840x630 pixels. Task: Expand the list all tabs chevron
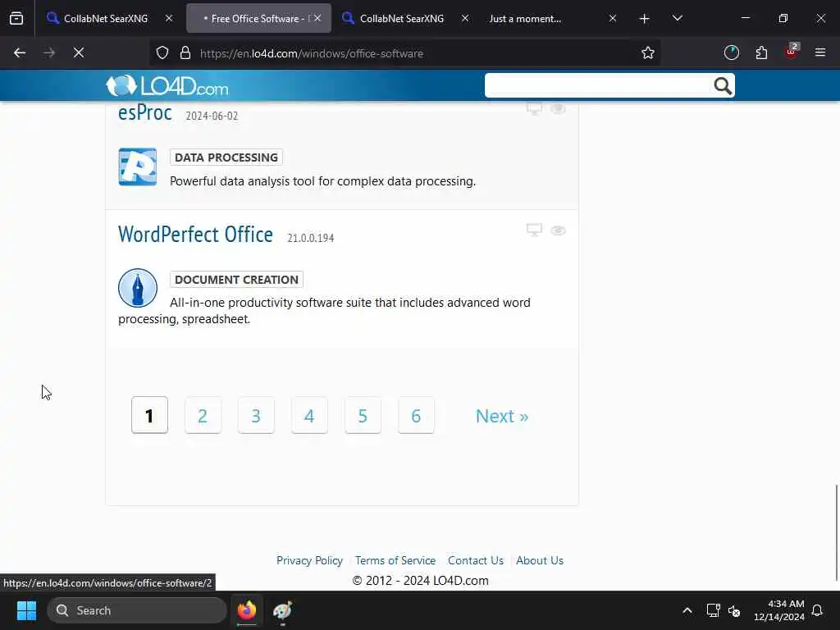(x=677, y=19)
